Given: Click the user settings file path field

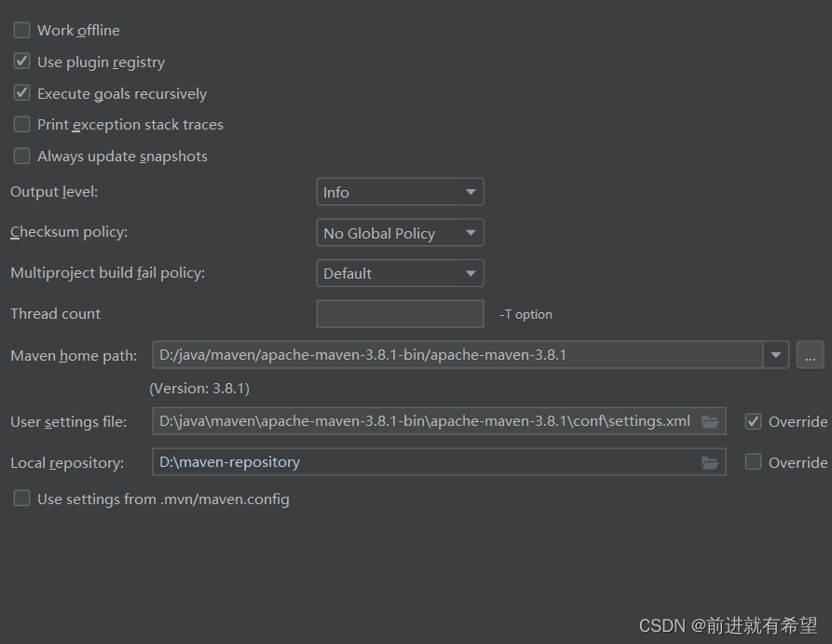Looking at the screenshot, I should 419,421.
